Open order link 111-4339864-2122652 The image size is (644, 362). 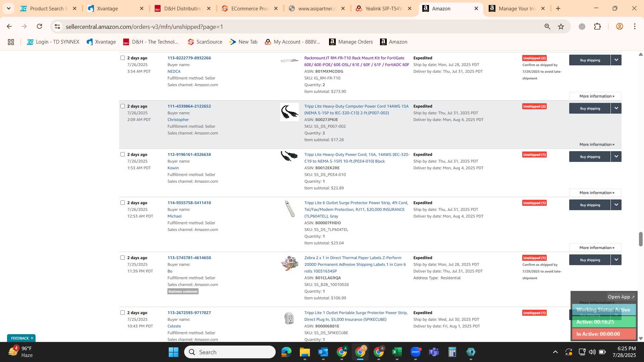click(189, 106)
